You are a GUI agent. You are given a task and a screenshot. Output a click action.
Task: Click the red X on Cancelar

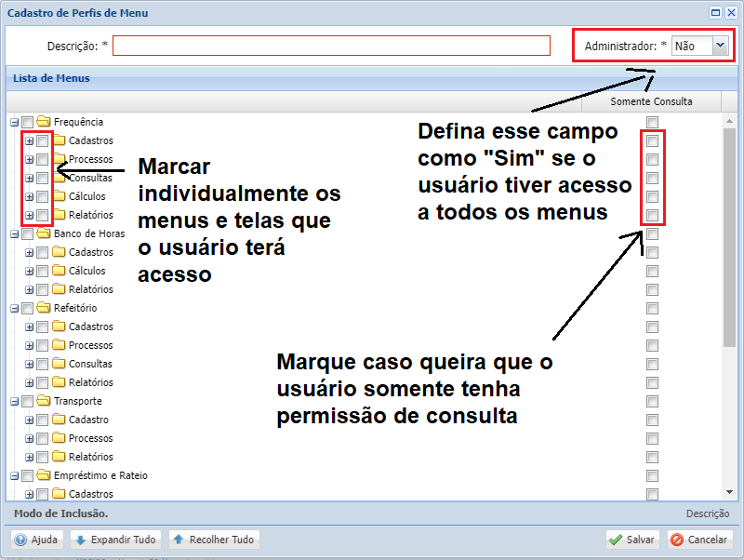678,540
